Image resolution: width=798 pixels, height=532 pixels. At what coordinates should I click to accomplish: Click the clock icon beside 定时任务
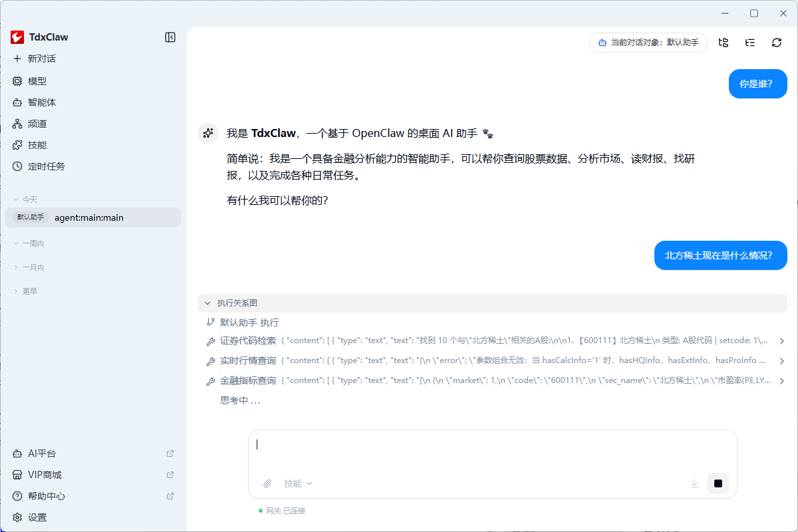[x=17, y=166]
